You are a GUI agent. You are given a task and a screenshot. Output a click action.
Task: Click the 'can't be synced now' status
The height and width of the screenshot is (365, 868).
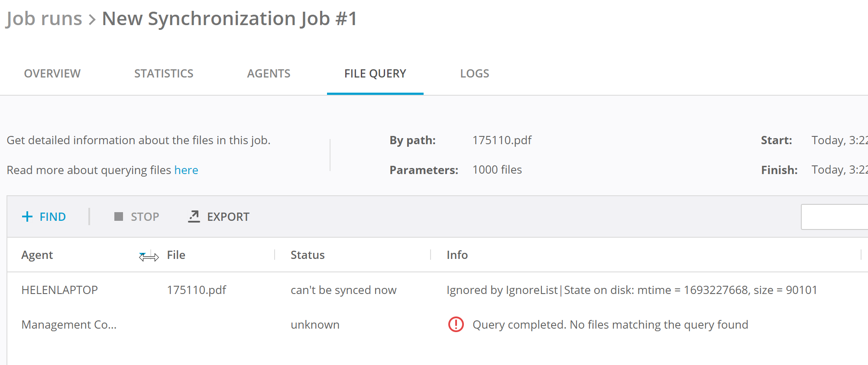[x=343, y=290]
